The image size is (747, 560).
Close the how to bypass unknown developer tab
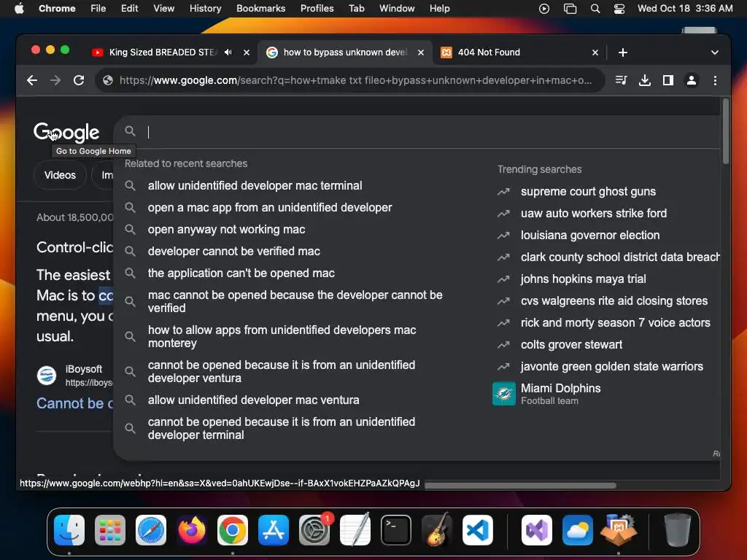coord(421,52)
